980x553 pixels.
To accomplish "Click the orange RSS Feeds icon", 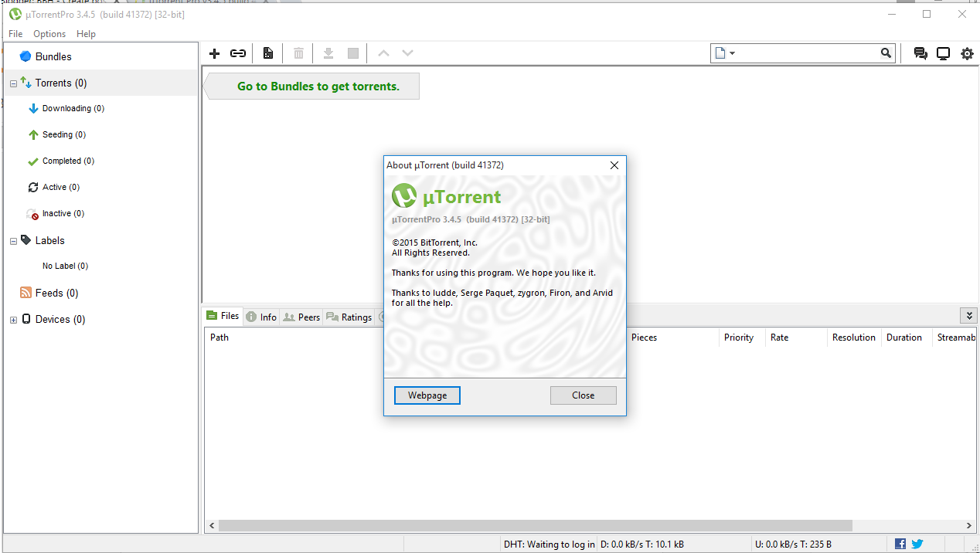I will 26,293.
